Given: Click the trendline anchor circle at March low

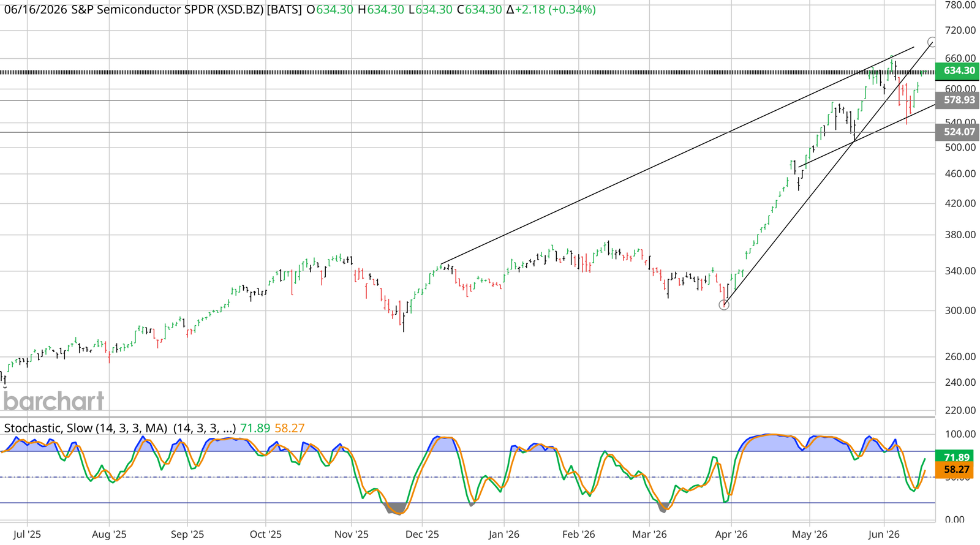Looking at the screenshot, I should pyautogui.click(x=724, y=305).
